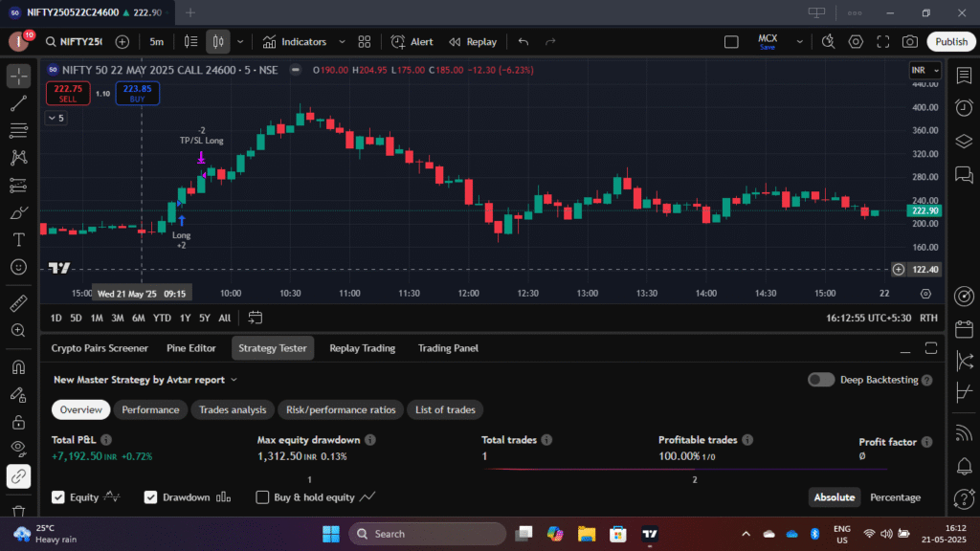Uncheck the Equity checkbox
Screen dimensions: 980x551
(58, 497)
